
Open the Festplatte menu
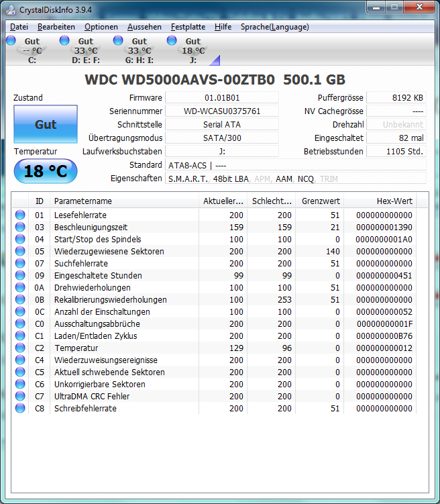tap(188, 27)
